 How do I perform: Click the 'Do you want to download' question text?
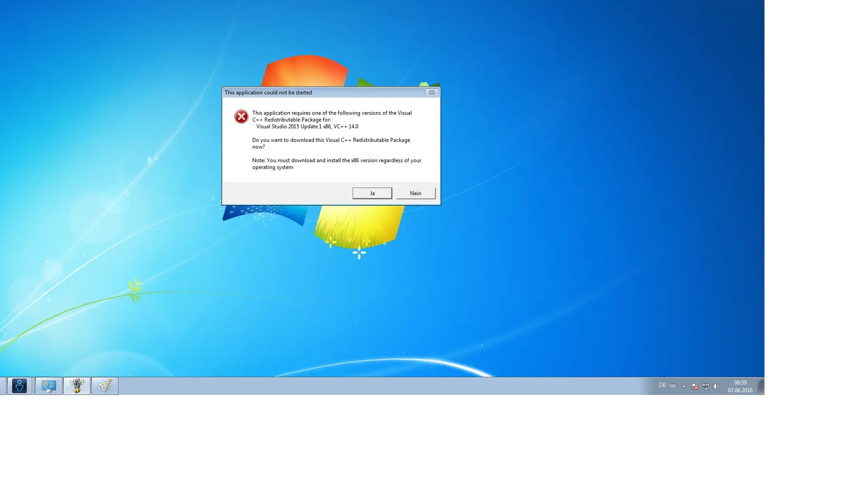[x=331, y=143]
